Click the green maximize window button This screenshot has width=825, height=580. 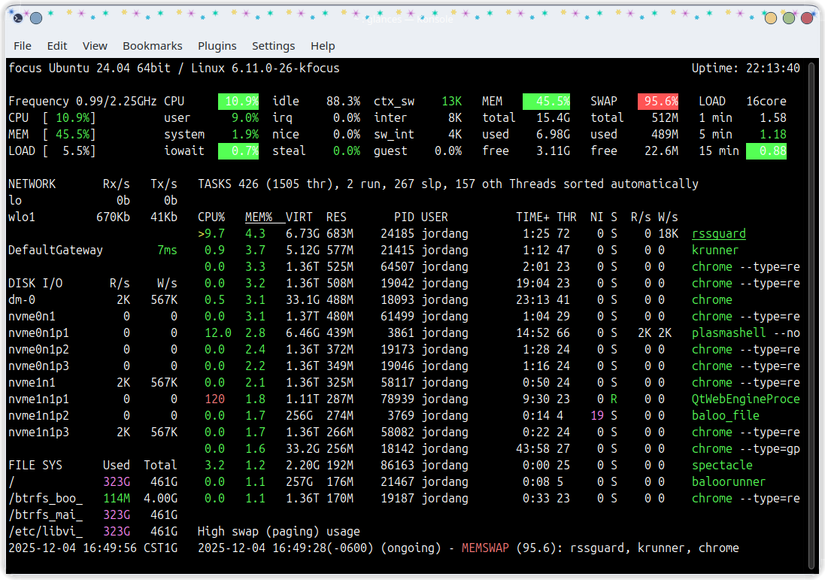click(x=787, y=17)
